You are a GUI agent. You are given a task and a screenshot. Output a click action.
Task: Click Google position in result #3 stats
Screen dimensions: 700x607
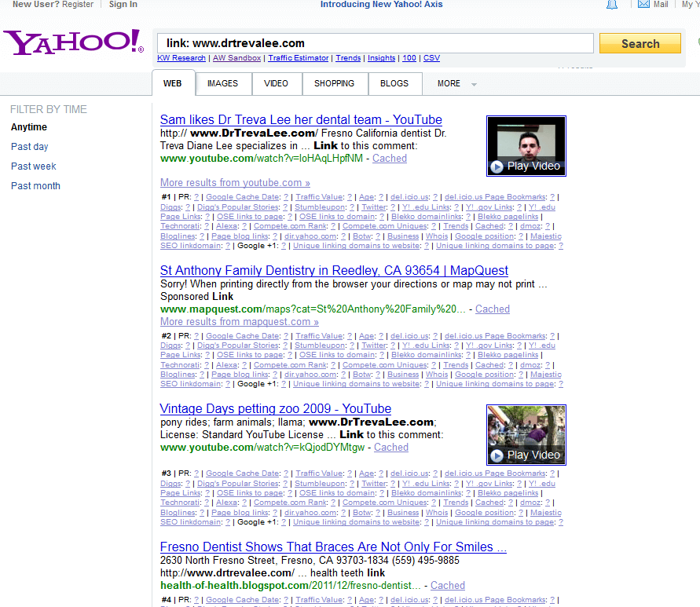point(485,513)
